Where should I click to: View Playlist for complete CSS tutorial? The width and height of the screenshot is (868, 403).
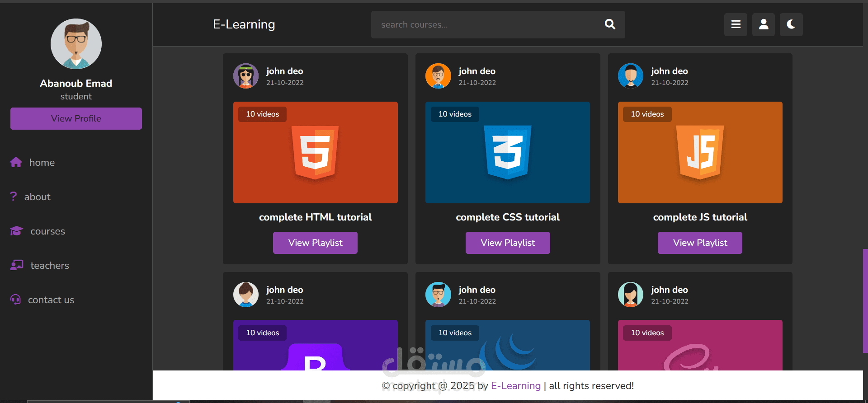[508, 243]
